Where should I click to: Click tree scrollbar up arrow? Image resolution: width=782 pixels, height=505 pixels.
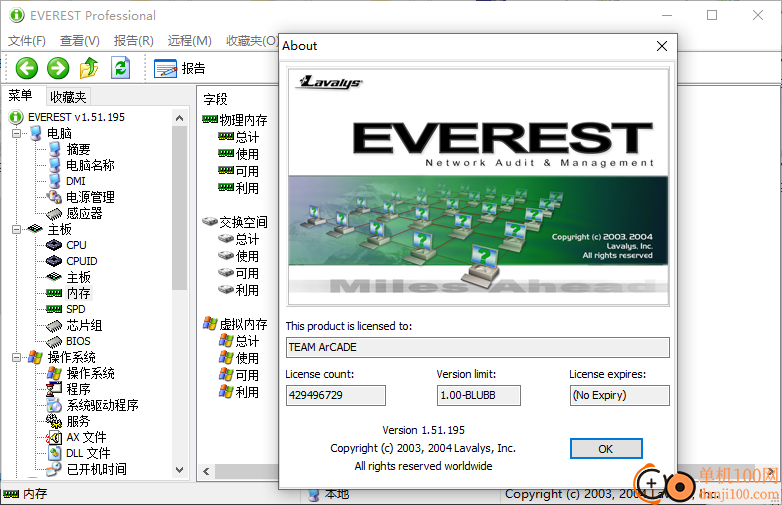(180, 118)
